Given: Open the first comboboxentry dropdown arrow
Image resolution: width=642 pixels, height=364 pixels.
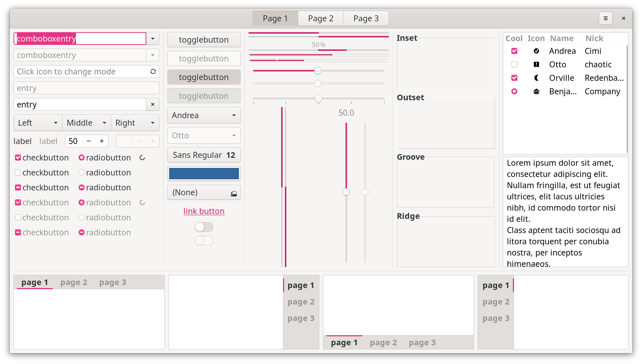Looking at the screenshot, I should (153, 39).
